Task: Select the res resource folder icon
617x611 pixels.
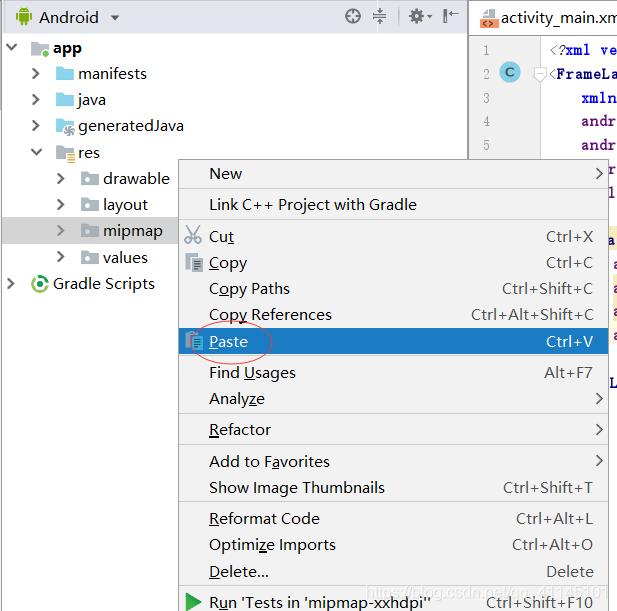Action: [65, 153]
